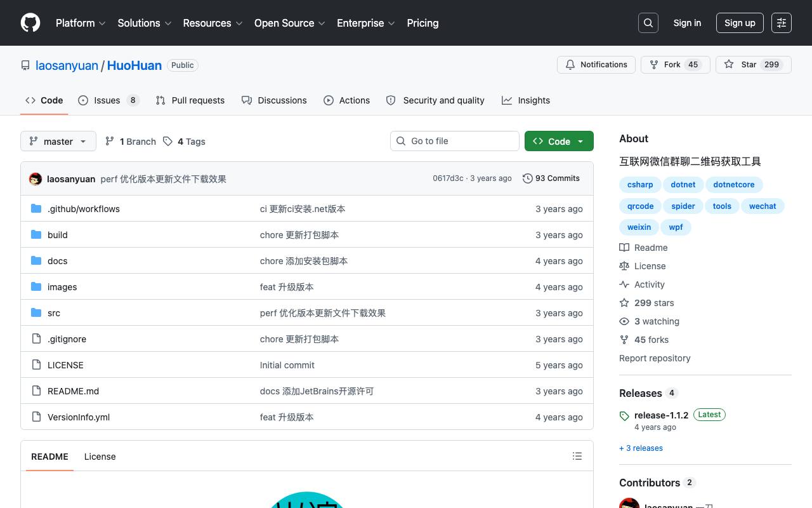
Task: Open the appearance settings icon in header
Action: 782,23
